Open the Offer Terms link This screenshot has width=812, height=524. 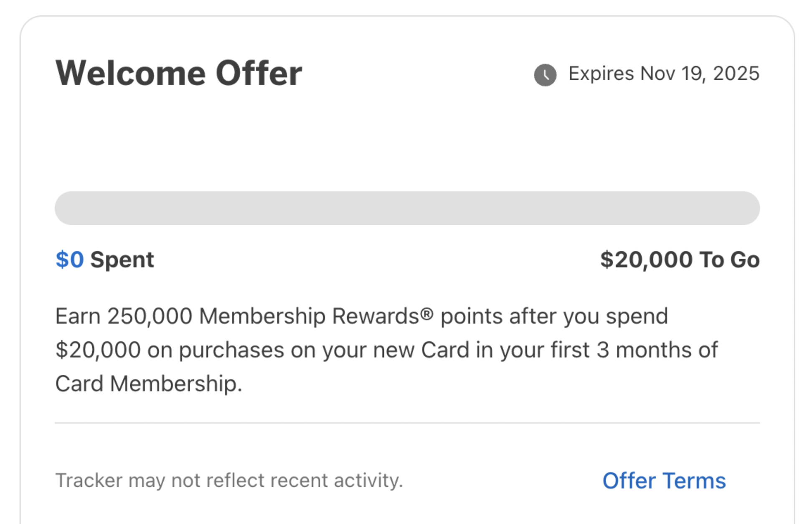pyautogui.click(x=664, y=481)
